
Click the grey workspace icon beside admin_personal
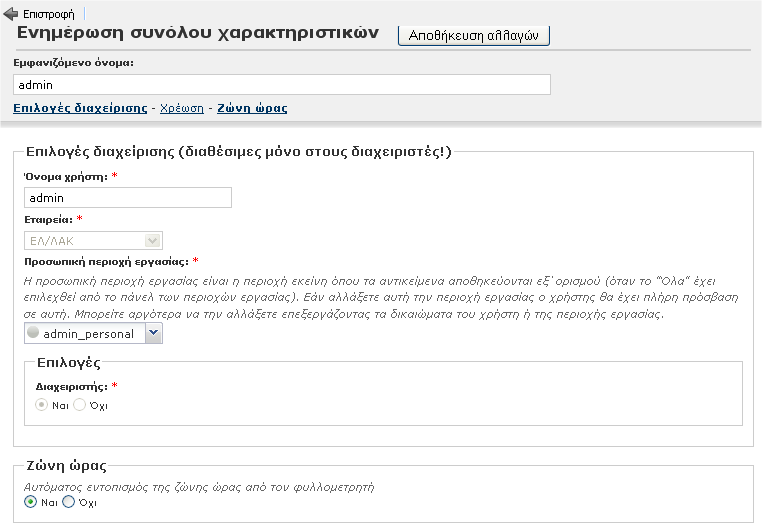[x=34, y=334]
